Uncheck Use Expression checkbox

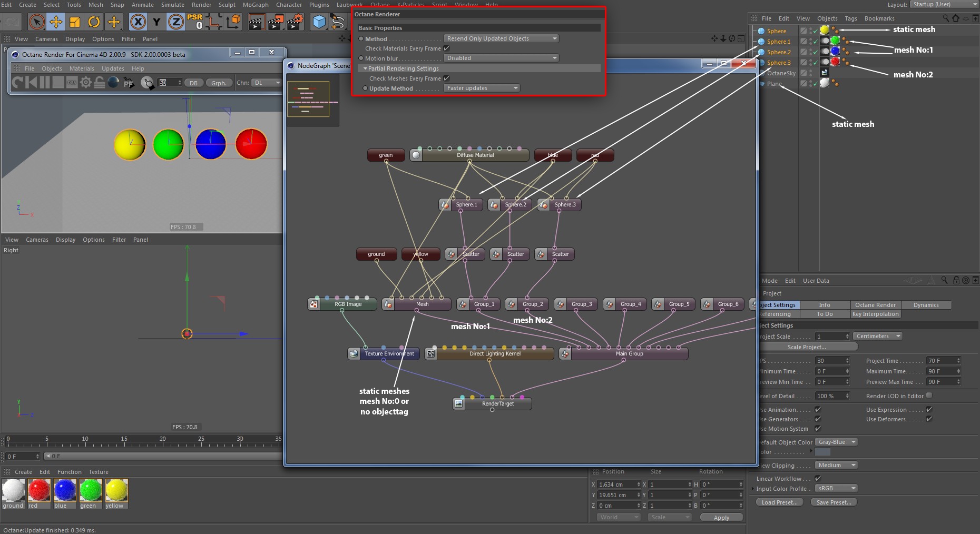[929, 409]
